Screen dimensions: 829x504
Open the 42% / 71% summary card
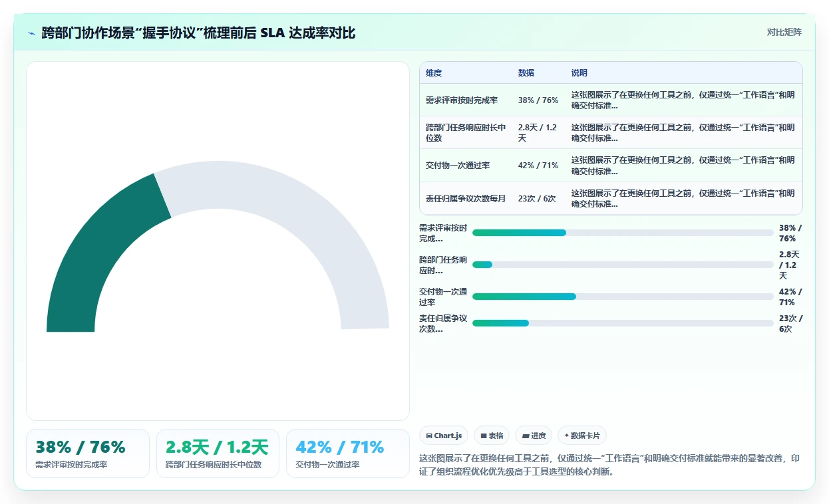[348, 453]
